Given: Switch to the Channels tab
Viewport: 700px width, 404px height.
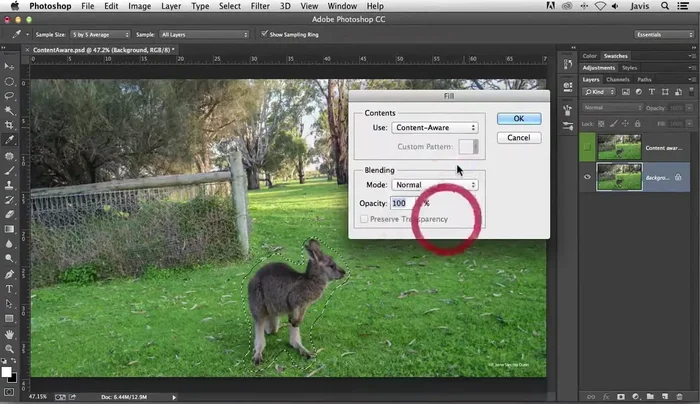Looking at the screenshot, I should pyautogui.click(x=618, y=79).
